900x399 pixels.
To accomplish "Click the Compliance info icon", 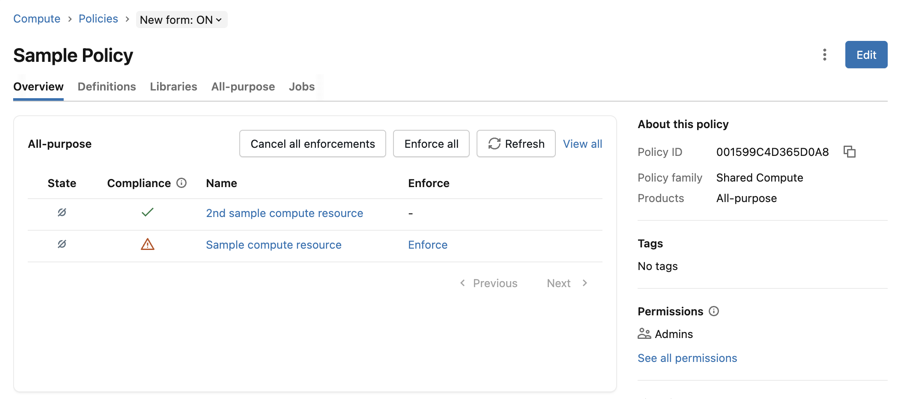I will tap(182, 183).
